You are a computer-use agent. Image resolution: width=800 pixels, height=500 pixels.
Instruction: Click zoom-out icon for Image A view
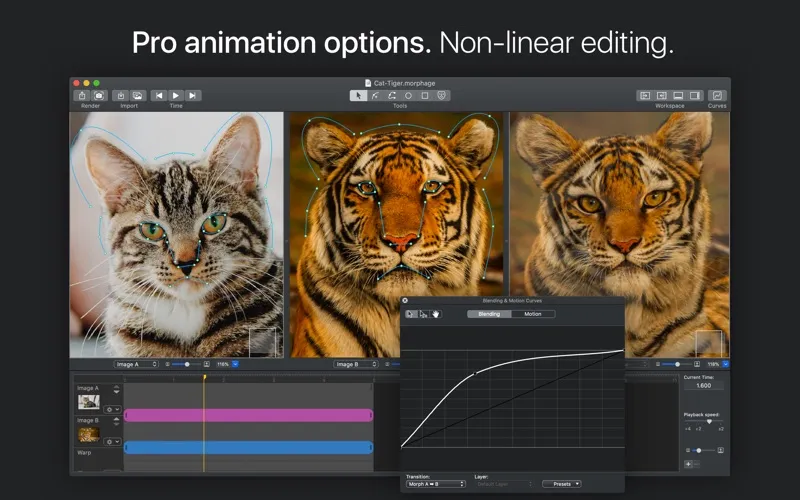pos(168,364)
